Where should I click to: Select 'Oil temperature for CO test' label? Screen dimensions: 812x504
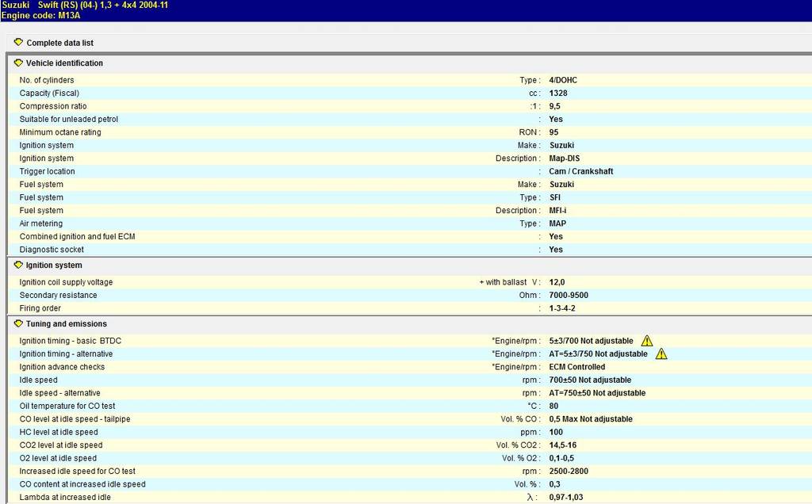67,407
